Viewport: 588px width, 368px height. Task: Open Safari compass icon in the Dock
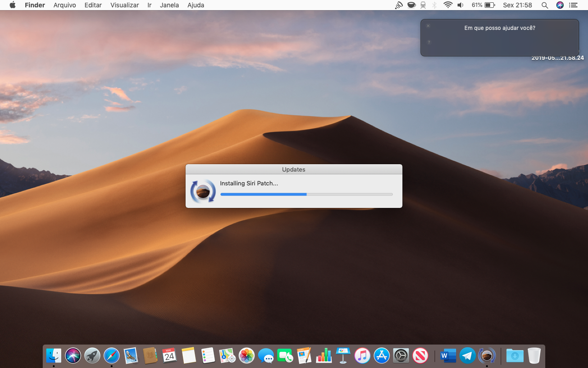pos(112,355)
